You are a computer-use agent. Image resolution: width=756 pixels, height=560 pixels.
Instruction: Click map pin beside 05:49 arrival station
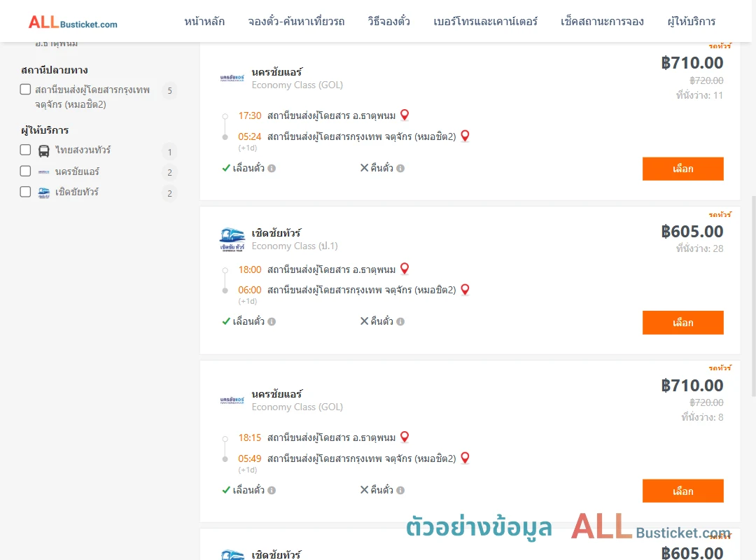pos(465,458)
